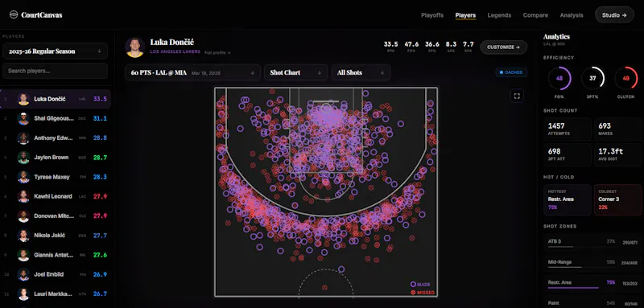This screenshot has width=644, height=308.
Task: Select the Tyrese Maxey row
Action: tap(56, 177)
